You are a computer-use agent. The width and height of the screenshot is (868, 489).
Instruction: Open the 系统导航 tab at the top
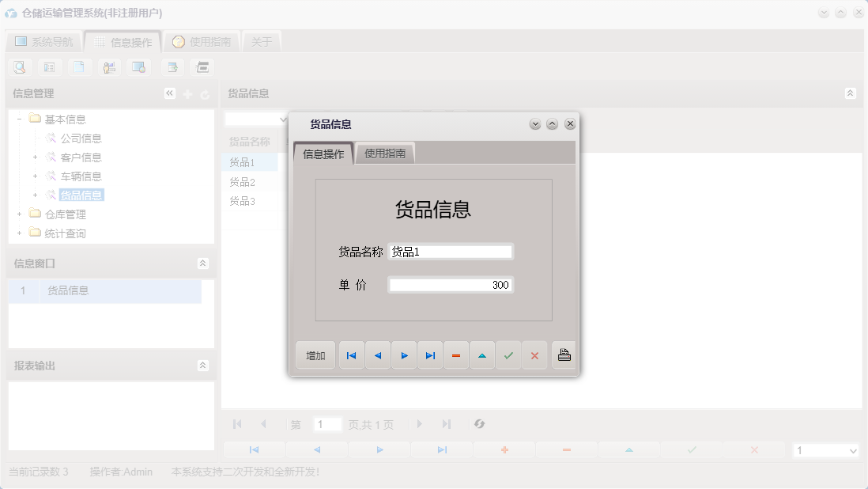42,41
